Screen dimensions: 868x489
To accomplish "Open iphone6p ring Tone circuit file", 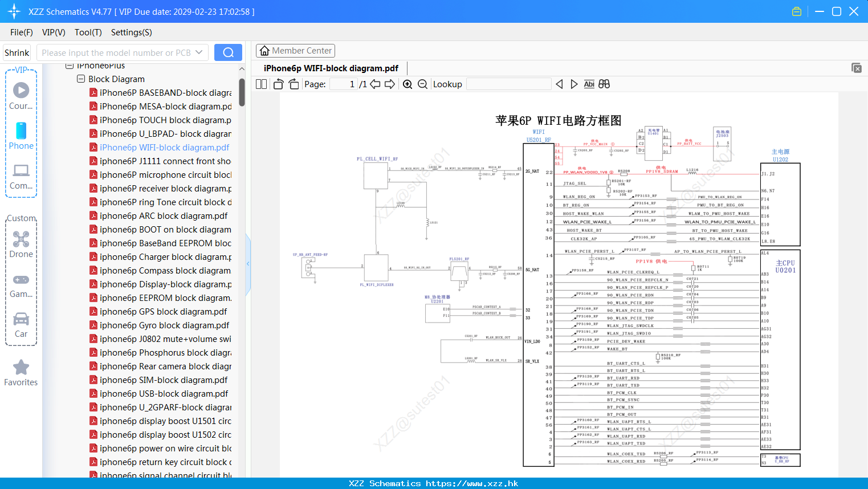I will pos(160,202).
